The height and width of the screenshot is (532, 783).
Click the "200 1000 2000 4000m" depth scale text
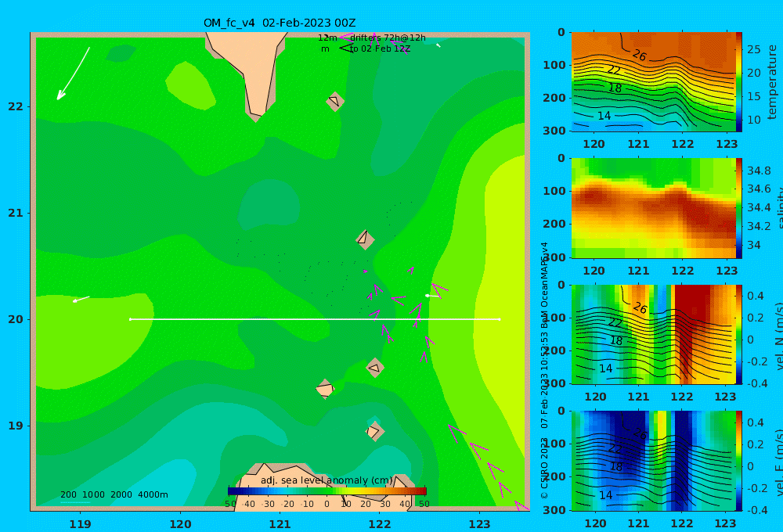tap(114, 494)
